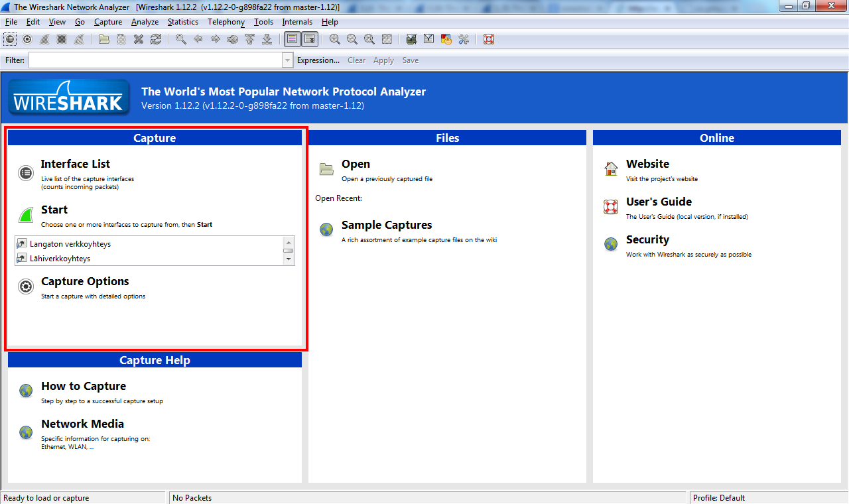Open the Capture menu
The height and width of the screenshot is (504, 849).
(108, 22)
